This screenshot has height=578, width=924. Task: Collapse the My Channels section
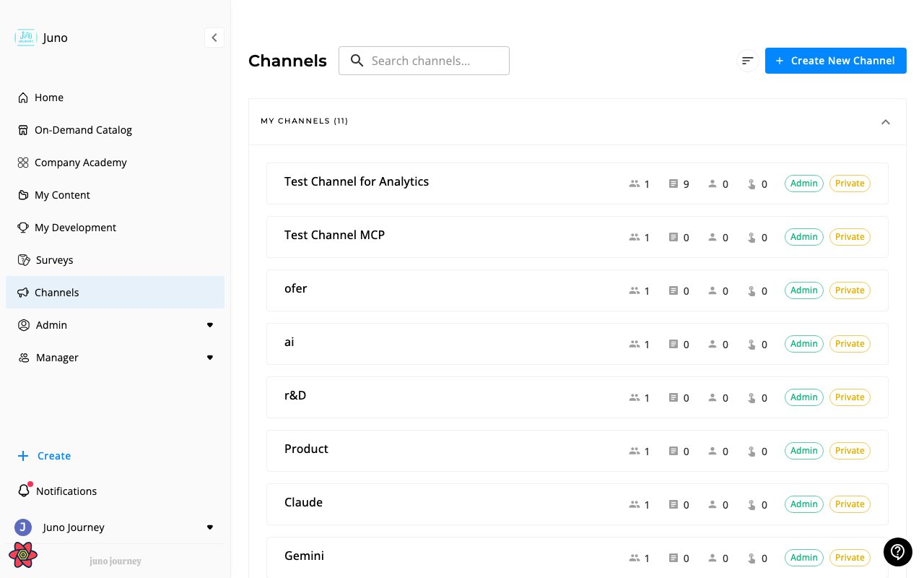[886, 121]
